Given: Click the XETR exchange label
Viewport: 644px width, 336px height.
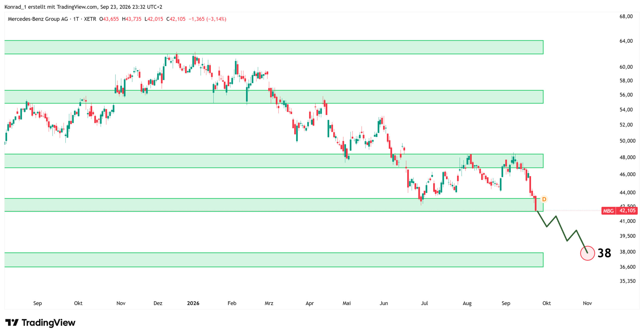Looking at the screenshot, I should 90,19.
